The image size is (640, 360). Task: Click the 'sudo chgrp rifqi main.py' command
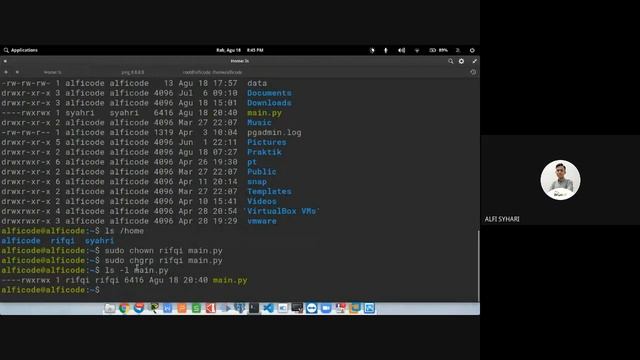tap(164, 260)
